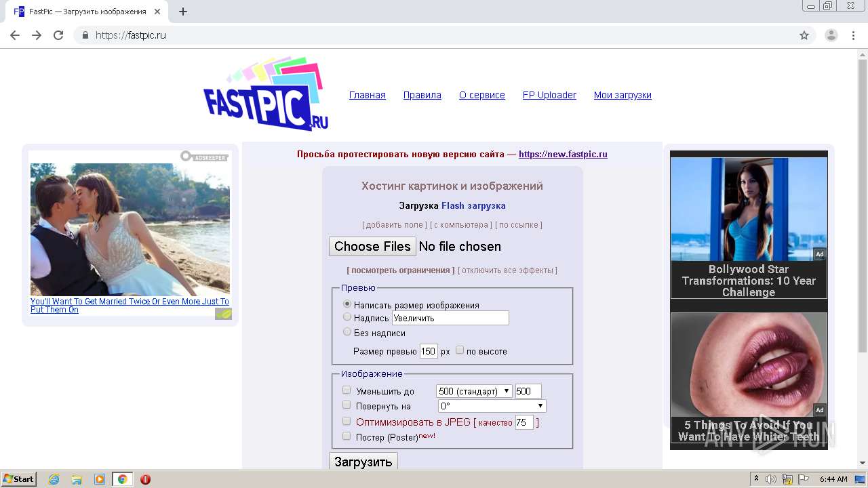This screenshot has height=488, width=868.
Task: Open media player from taskbar
Action: click(100, 479)
